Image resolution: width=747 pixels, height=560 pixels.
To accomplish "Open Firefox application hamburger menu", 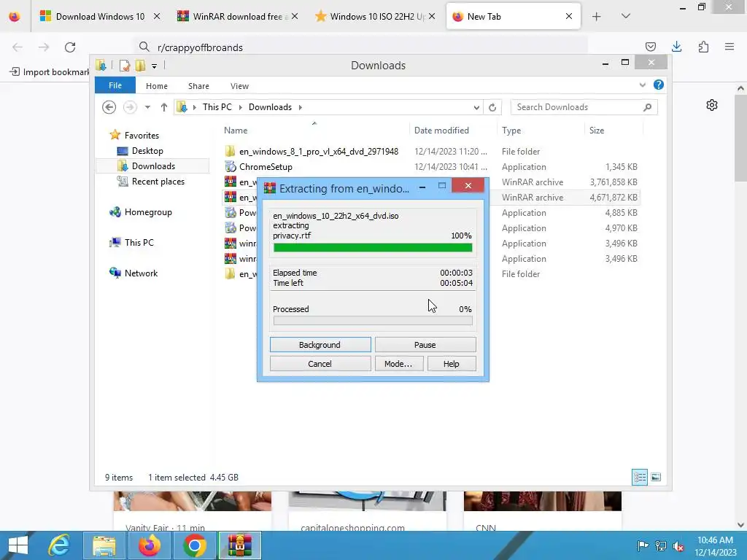I will point(729,47).
